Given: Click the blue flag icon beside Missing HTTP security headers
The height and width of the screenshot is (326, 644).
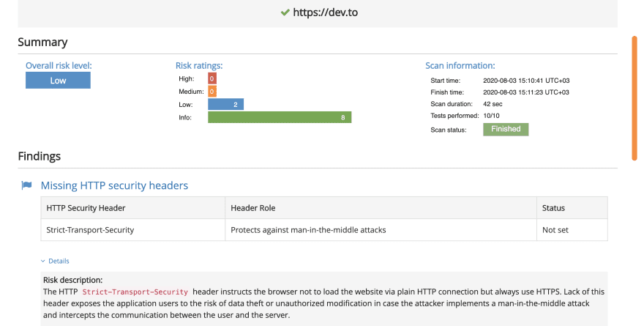Looking at the screenshot, I should [26, 185].
